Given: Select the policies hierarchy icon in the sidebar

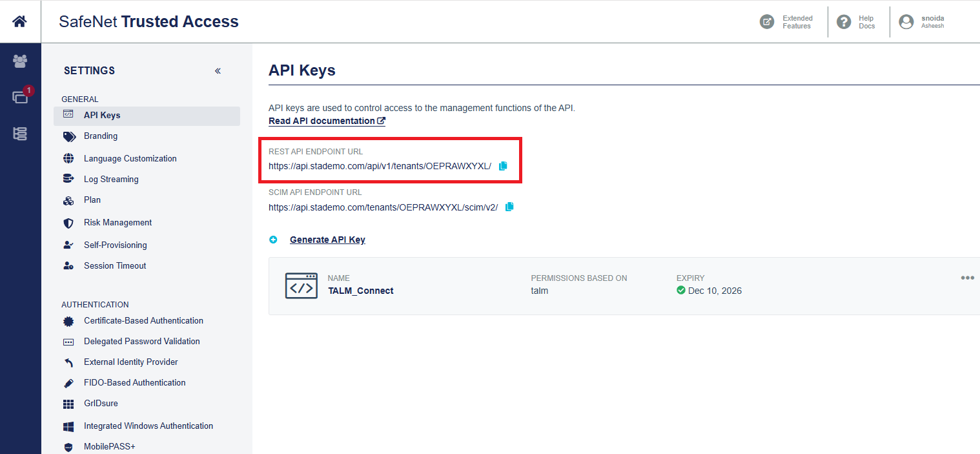Looking at the screenshot, I should 19,133.
